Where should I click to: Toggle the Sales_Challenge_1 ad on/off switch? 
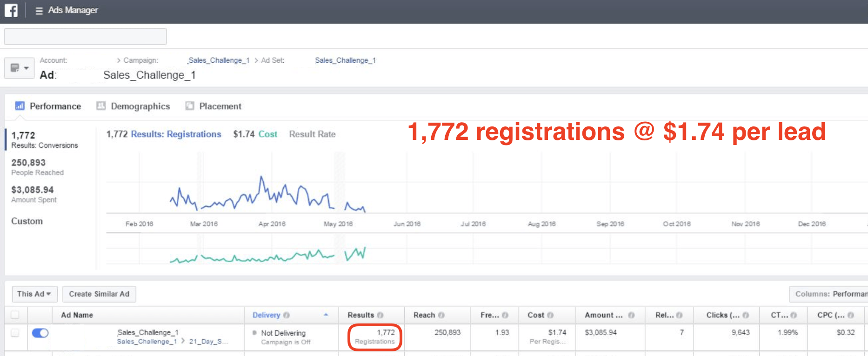point(40,333)
